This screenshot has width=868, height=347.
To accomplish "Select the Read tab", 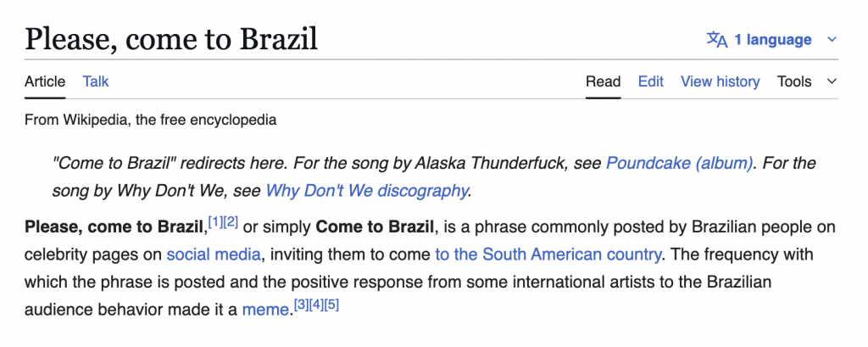I will (603, 81).
